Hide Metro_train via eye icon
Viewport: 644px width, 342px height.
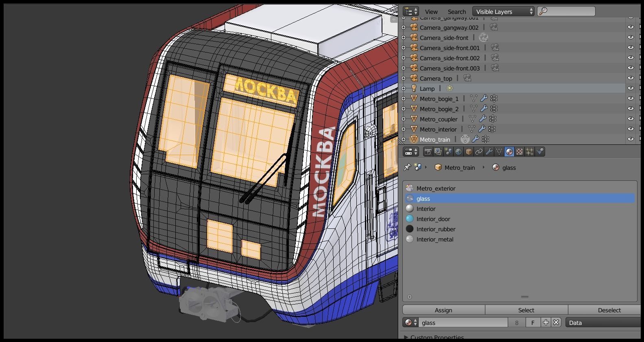pos(631,139)
